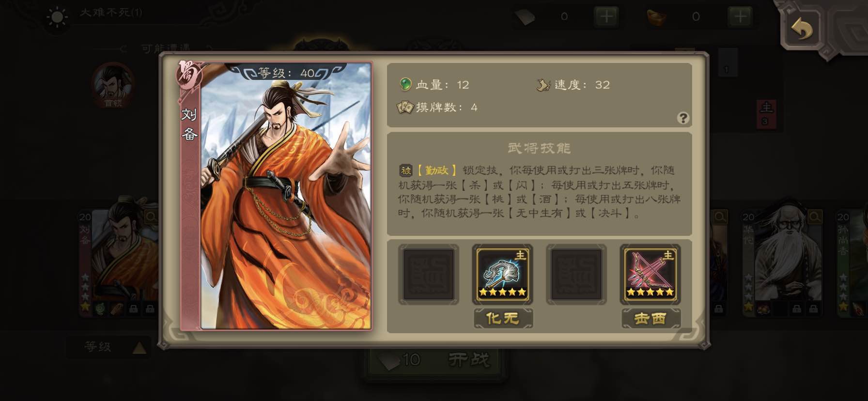The image size is (868, 401).
Task: Expand the 等级 sort order arrow
Action: click(x=139, y=347)
